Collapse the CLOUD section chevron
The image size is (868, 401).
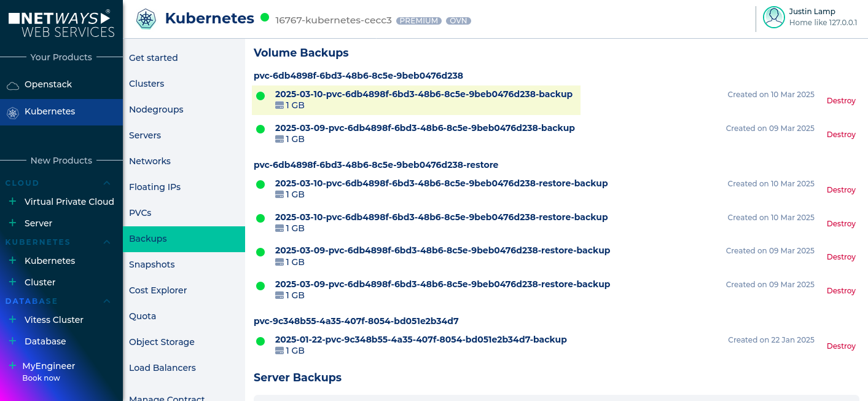(x=107, y=183)
